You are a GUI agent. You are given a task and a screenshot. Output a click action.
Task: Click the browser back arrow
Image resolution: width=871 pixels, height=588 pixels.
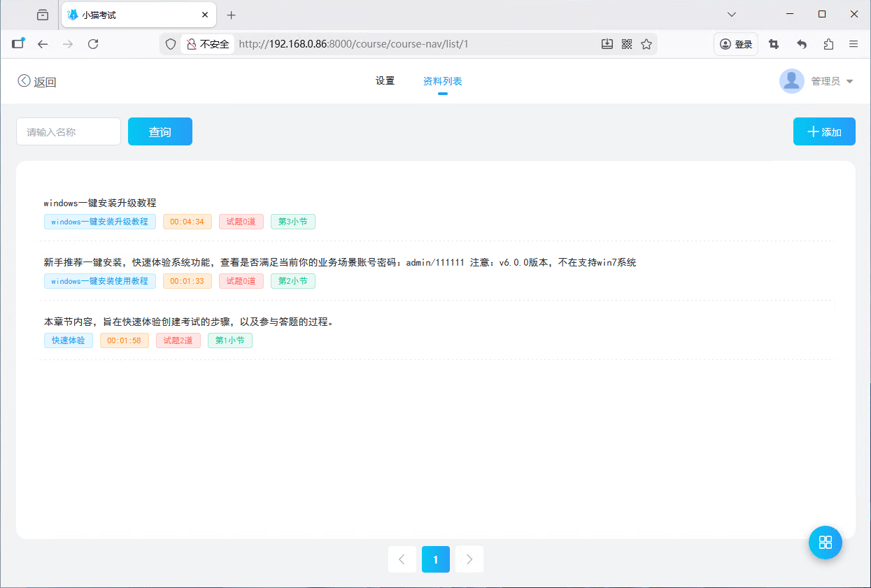click(43, 44)
